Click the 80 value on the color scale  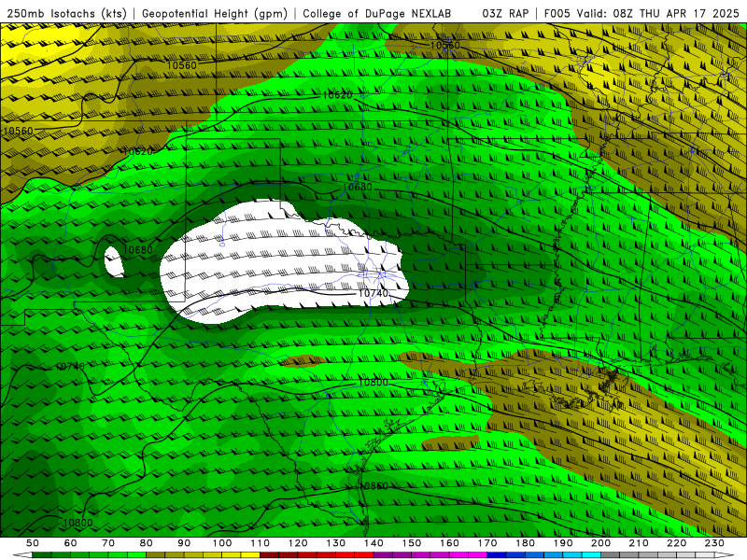pyautogui.click(x=147, y=543)
